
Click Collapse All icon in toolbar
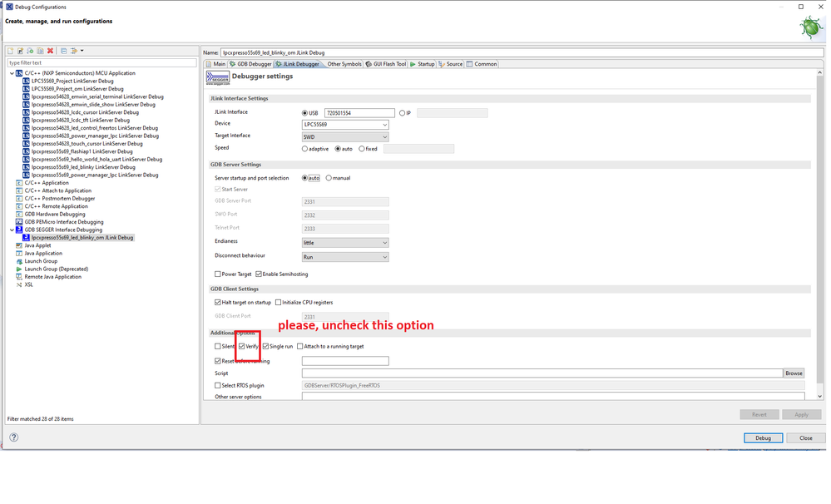click(x=63, y=51)
